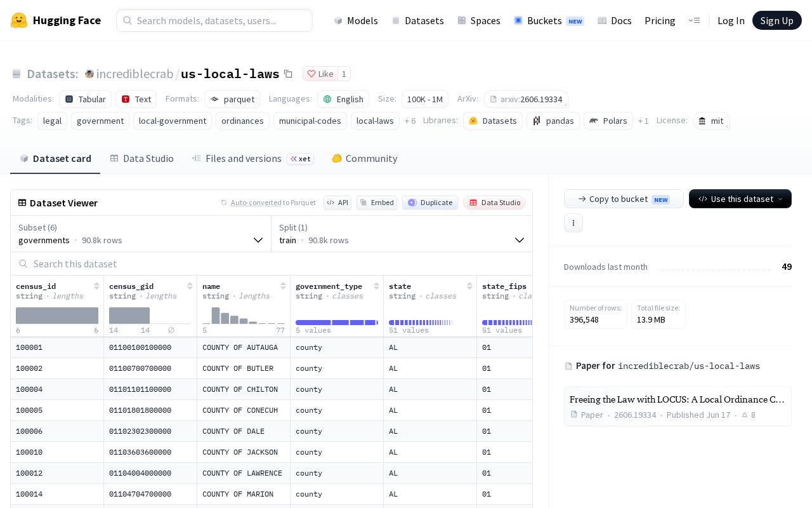Open the Community tab

pyautogui.click(x=364, y=158)
